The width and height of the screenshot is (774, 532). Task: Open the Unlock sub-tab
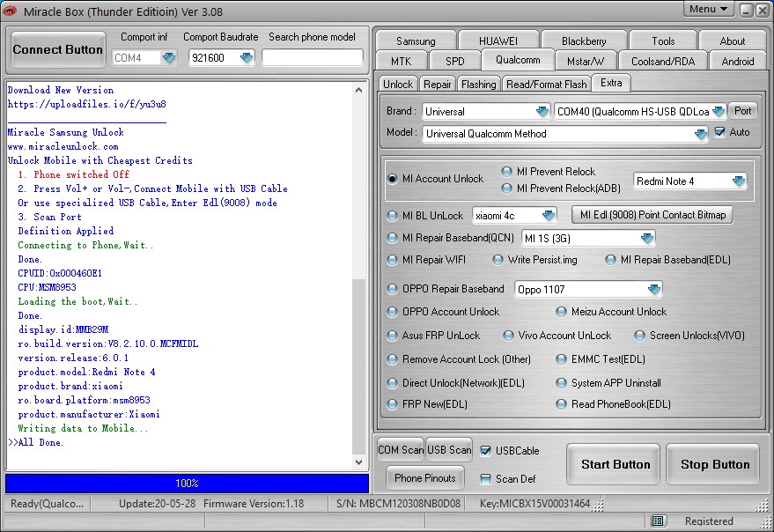click(398, 85)
